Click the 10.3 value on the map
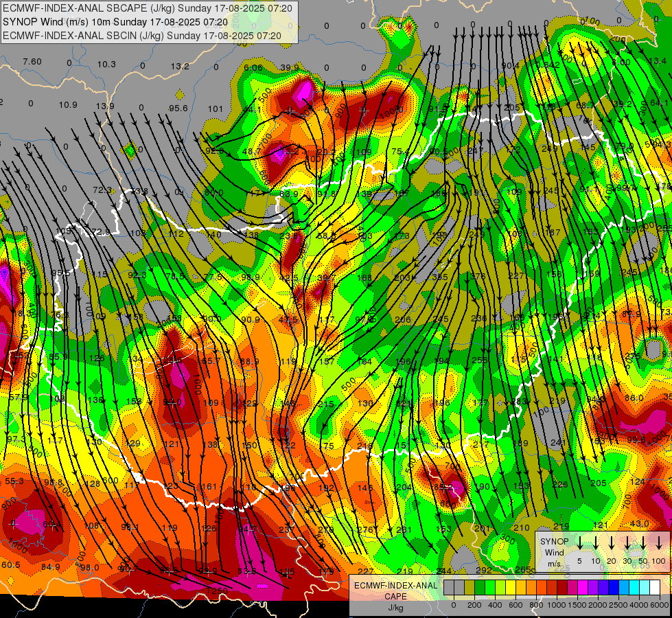Viewport: 672px width, 618px height. pos(106,65)
